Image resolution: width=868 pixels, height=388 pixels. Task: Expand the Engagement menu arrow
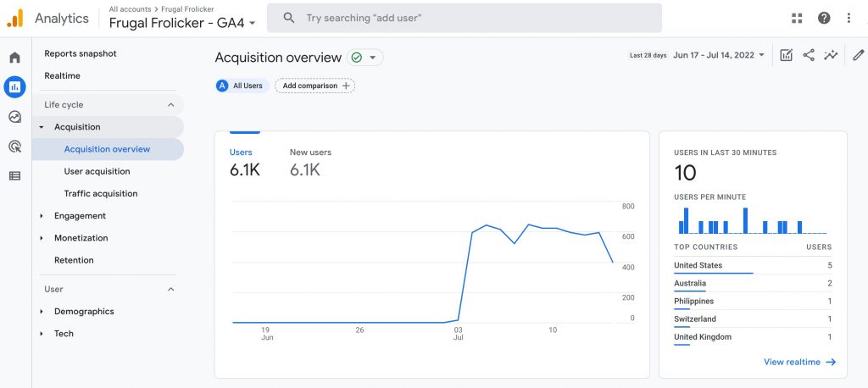42,216
